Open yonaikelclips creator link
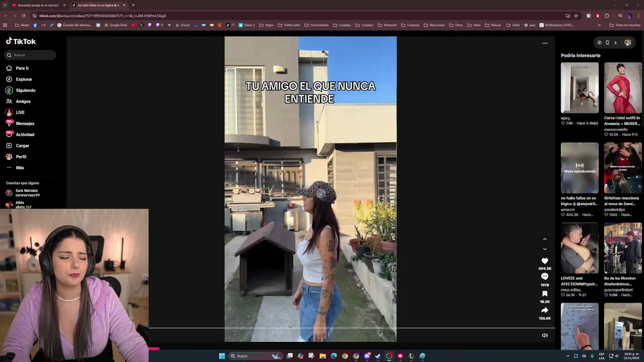Viewport: 644px width, 362px height. coord(614,210)
